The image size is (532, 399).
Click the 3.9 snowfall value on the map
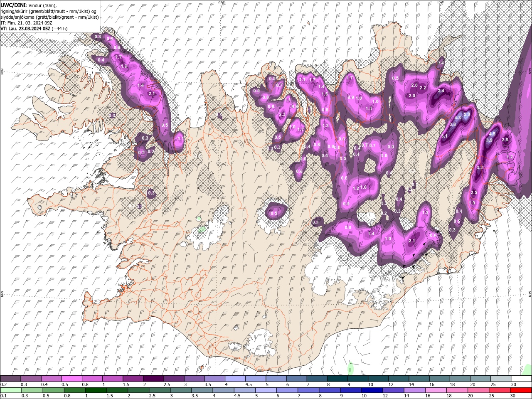coord(489,140)
